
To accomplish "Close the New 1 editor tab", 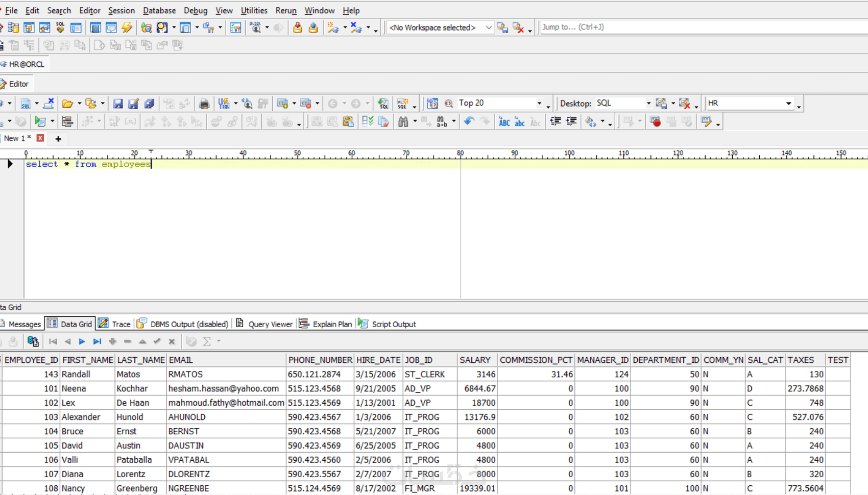I will click(40, 138).
